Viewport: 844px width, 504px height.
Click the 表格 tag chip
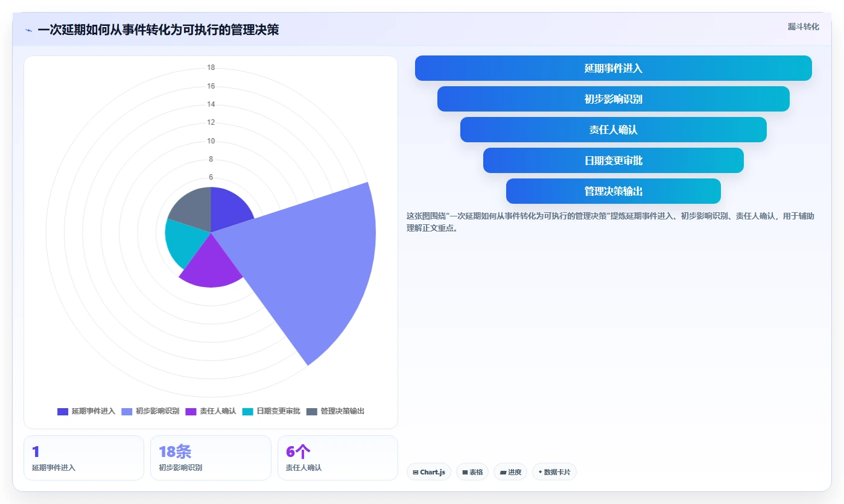(x=472, y=472)
